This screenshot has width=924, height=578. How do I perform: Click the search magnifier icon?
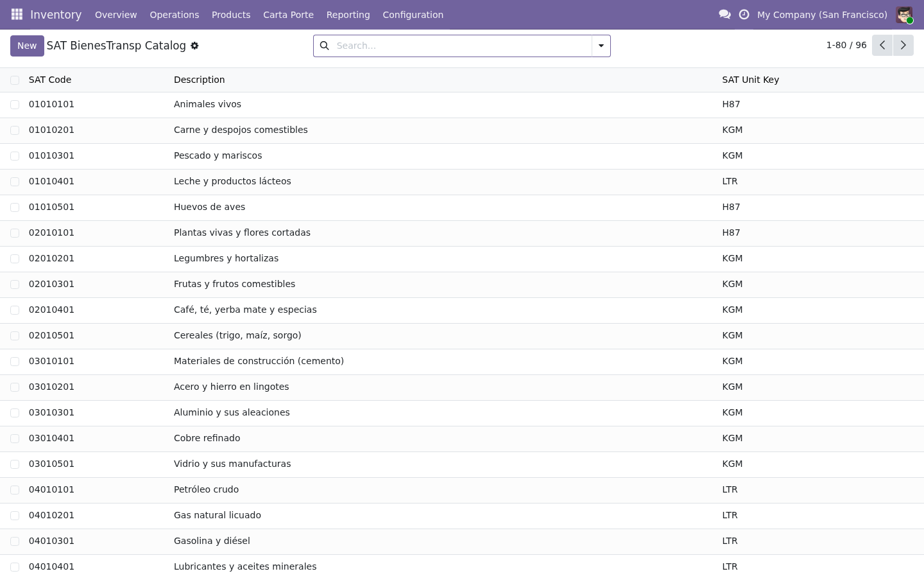(325, 46)
